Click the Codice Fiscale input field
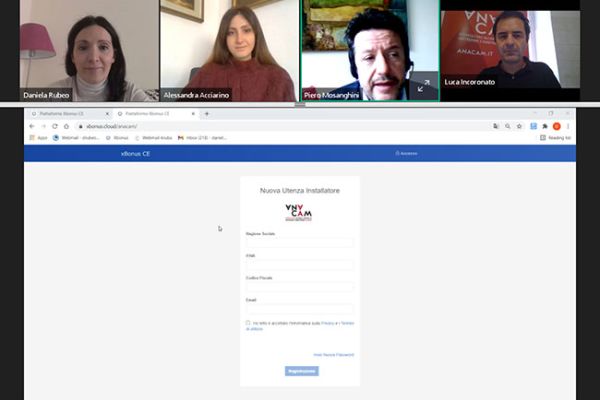 click(300, 287)
